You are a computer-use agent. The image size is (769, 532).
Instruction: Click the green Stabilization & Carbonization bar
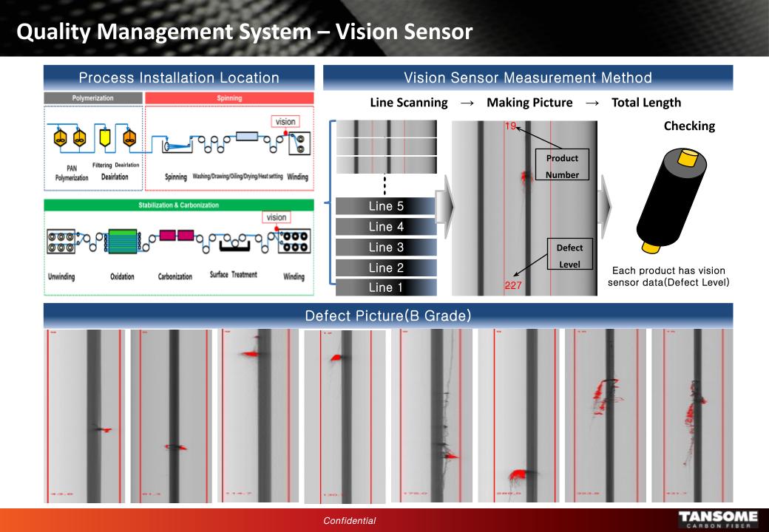pyautogui.click(x=179, y=205)
